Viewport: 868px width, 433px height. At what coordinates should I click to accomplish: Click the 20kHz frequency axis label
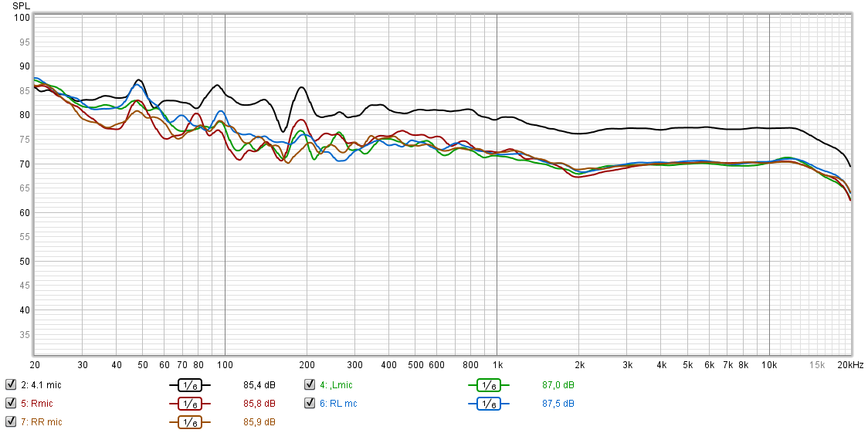pos(850,364)
